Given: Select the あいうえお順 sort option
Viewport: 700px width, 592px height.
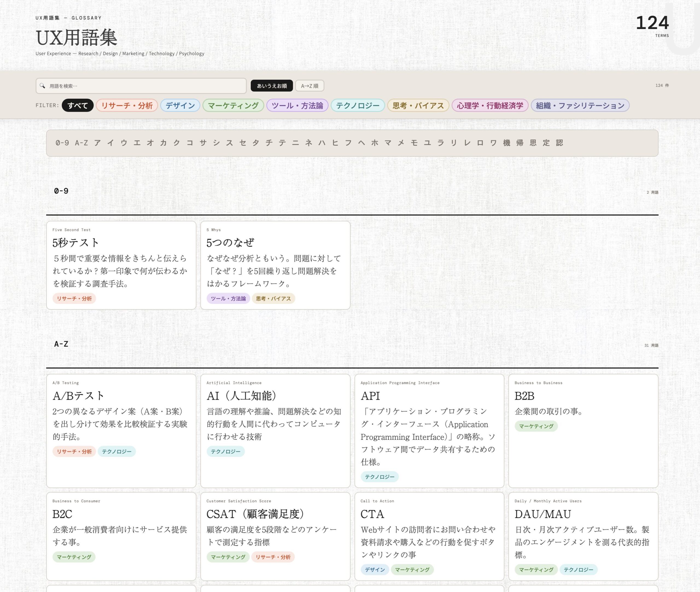Looking at the screenshot, I should (x=272, y=86).
